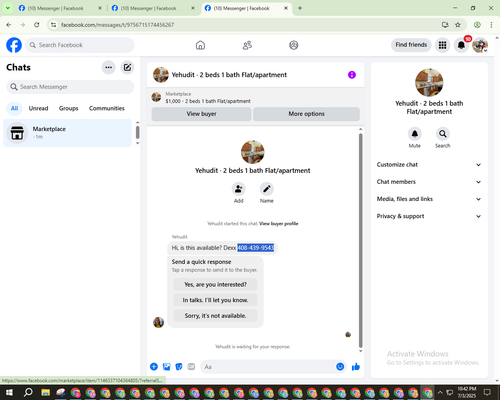Mute the conversation with bell icon
Viewport: 500px width, 400px height.
(415, 134)
